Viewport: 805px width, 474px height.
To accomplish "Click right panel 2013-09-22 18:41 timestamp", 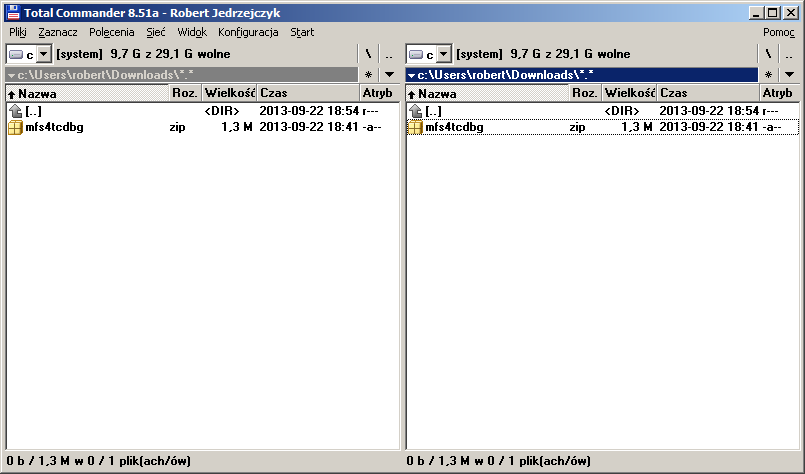I will 708,127.
